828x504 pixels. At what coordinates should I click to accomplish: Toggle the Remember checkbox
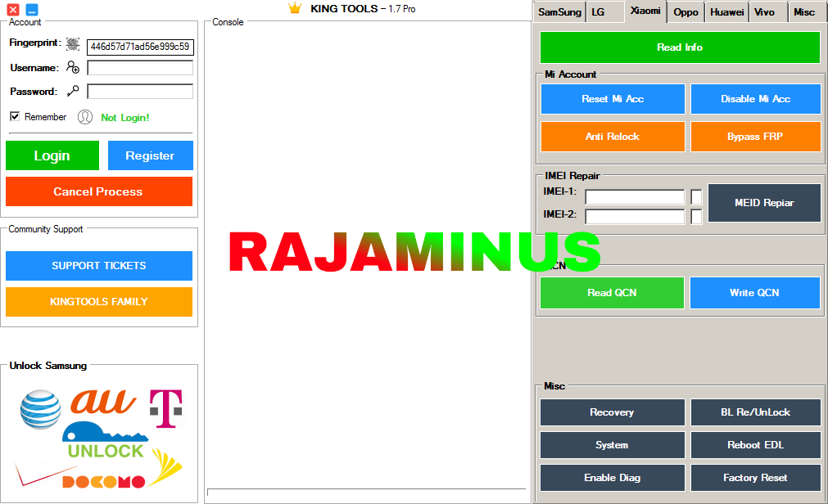(x=15, y=116)
